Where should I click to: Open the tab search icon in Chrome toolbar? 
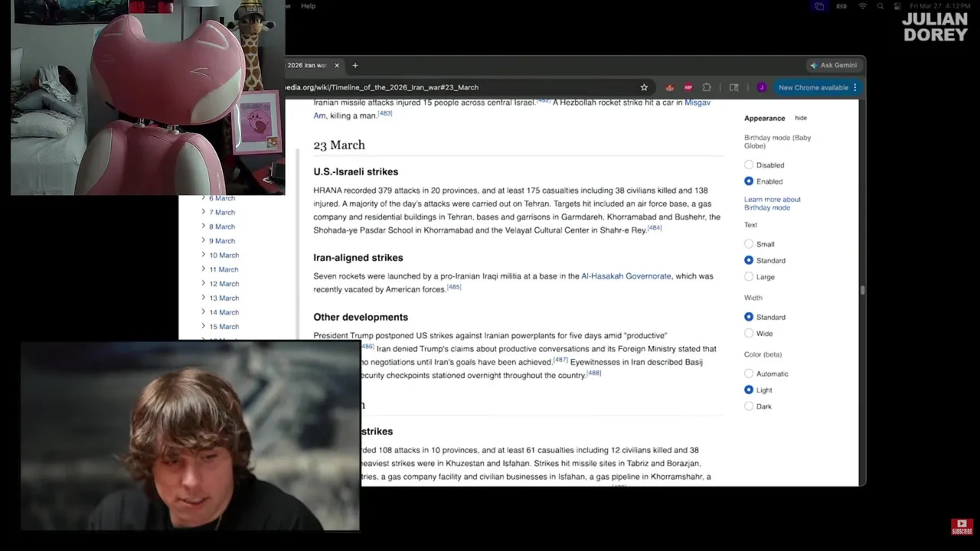pos(733,87)
